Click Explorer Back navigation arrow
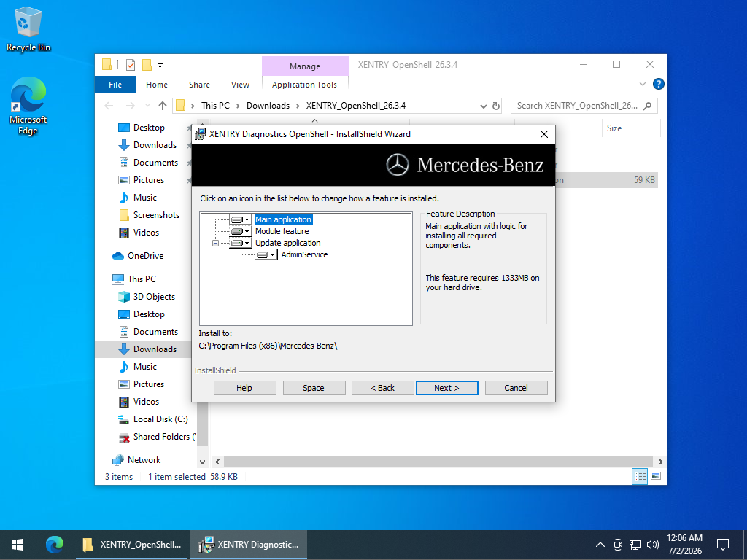747x560 pixels. [x=109, y=106]
